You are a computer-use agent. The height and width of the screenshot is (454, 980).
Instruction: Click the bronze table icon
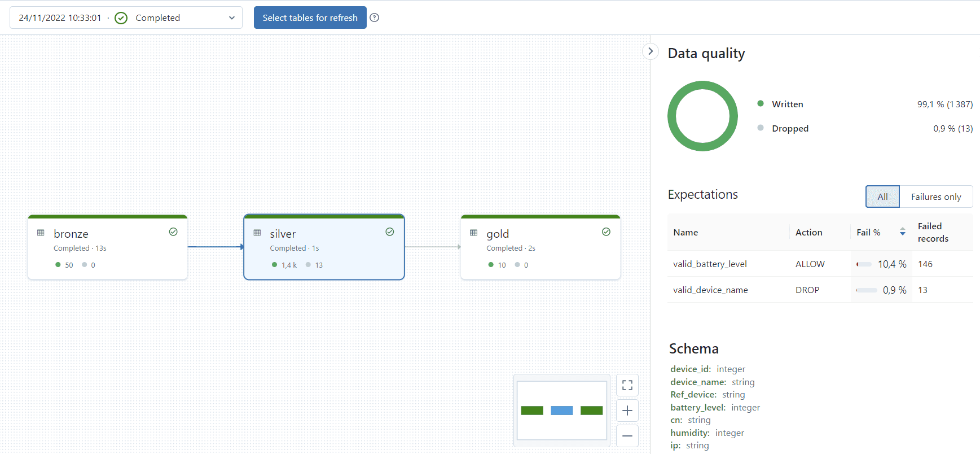tap(41, 233)
